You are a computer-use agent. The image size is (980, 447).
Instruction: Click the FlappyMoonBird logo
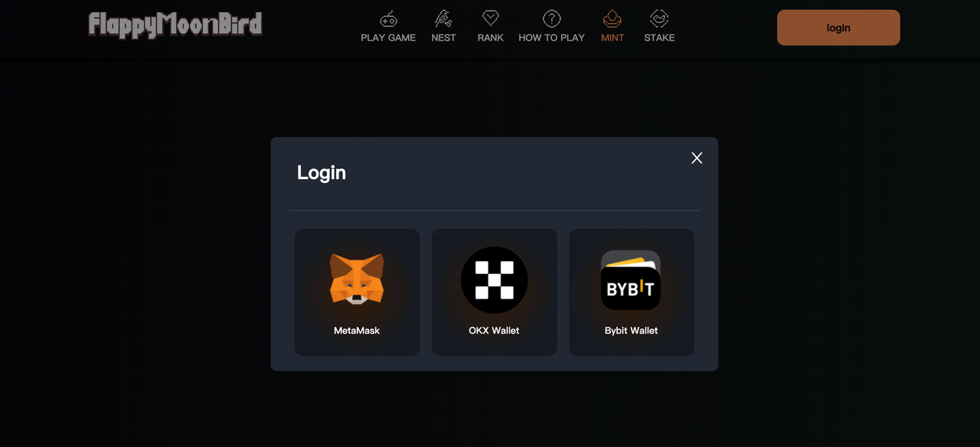[175, 24]
